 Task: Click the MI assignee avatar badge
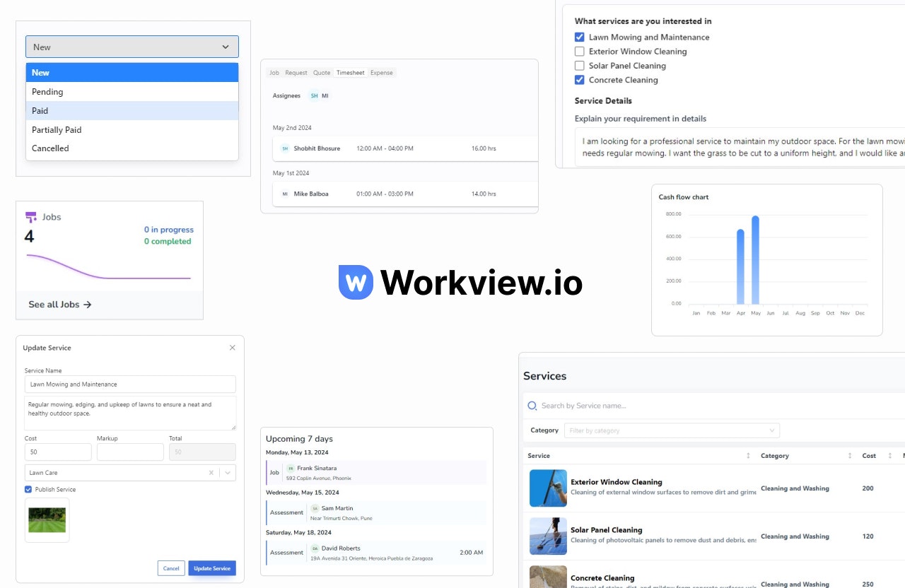pyautogui.click(x=325, y=95)
